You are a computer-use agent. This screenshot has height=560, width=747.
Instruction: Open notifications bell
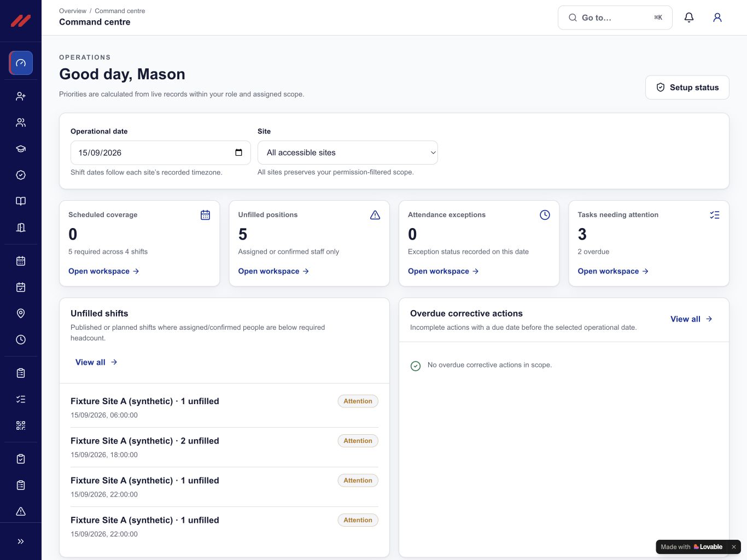689,17
